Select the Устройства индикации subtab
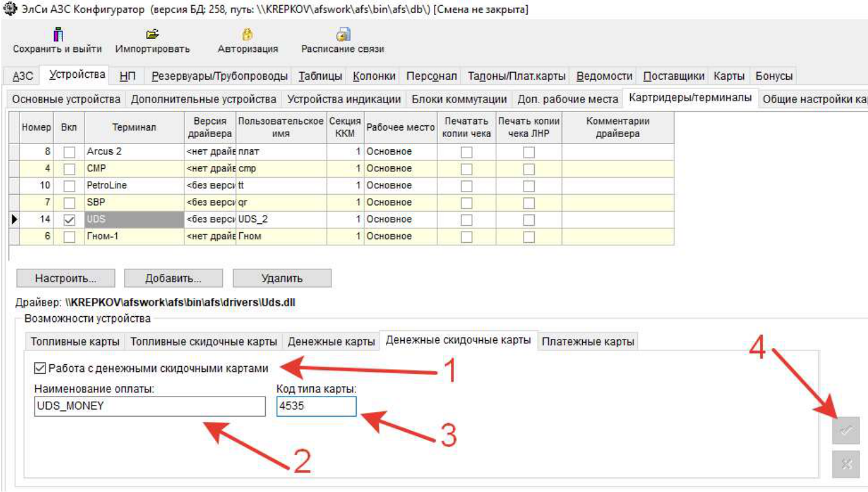The width and height of the screenshot is (868, 492). [344, 99]
